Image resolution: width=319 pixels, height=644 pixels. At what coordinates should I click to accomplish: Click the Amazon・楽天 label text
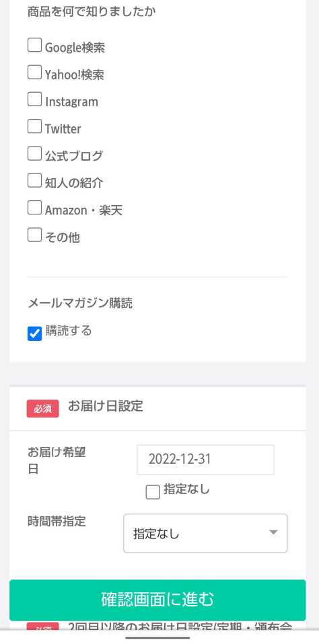[x=84, y=210]
